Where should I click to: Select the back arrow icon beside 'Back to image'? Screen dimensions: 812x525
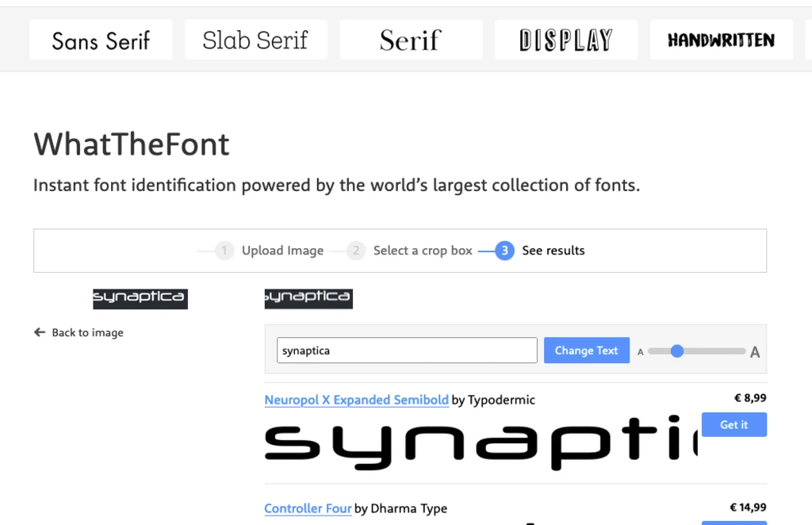click(x=39, y=332)
